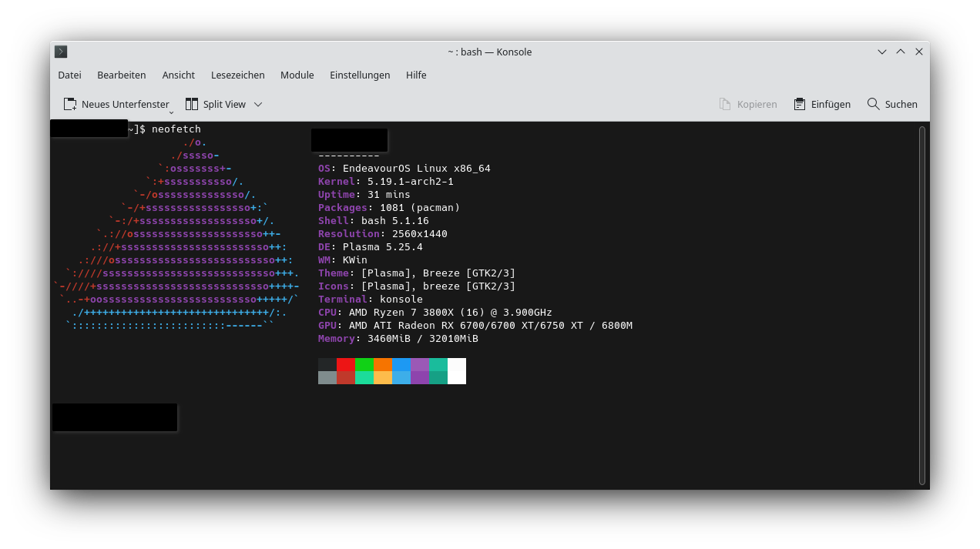The image size is (980, 549).
Task: Click the Einfügen clipboard button
Action: pyautogui.click(x=822, y=104)
